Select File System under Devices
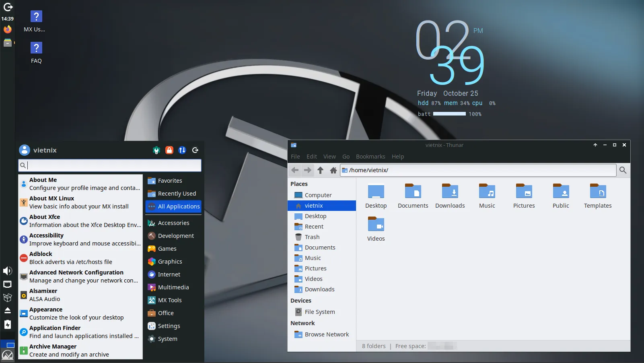Image resolution: width=644 pixels, height=363 pixels. pos(322,312)
